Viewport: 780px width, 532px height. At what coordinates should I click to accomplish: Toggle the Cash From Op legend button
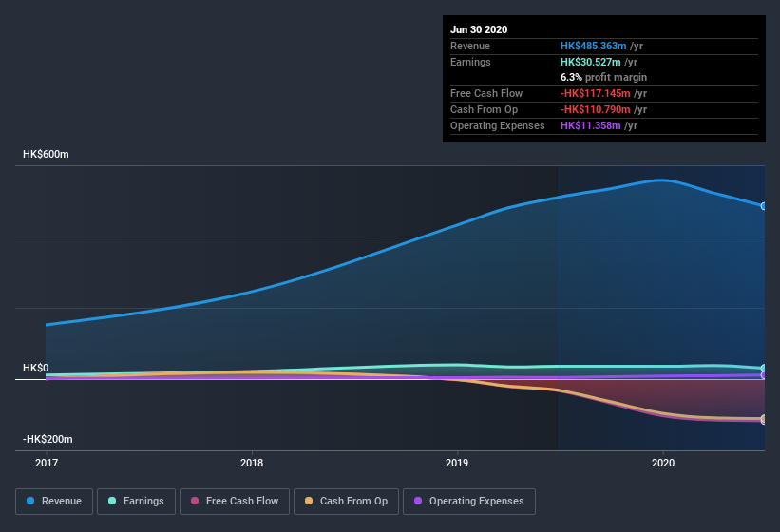point(346,502)
